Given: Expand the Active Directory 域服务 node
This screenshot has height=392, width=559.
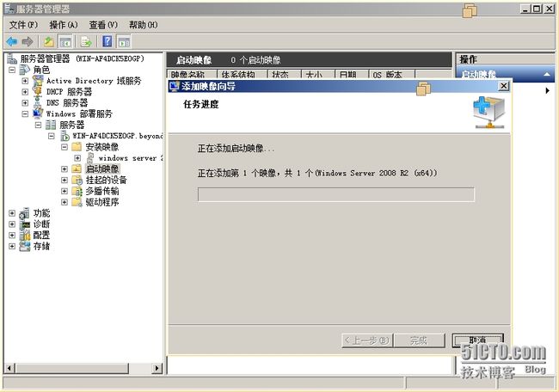Looking at the screenshot, I should [25, 81].
